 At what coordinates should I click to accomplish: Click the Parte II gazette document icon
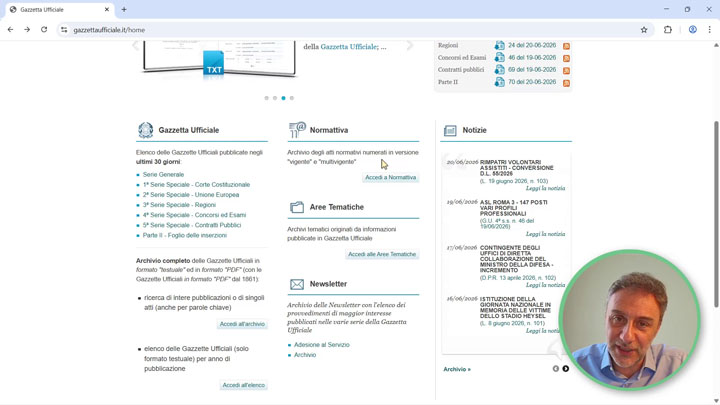[x=499, y=82]
